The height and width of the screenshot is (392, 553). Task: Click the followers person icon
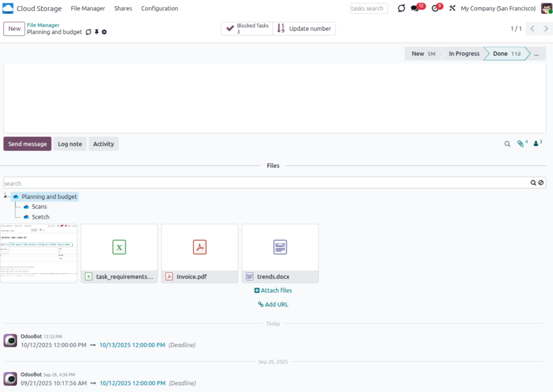pos(536,144)
